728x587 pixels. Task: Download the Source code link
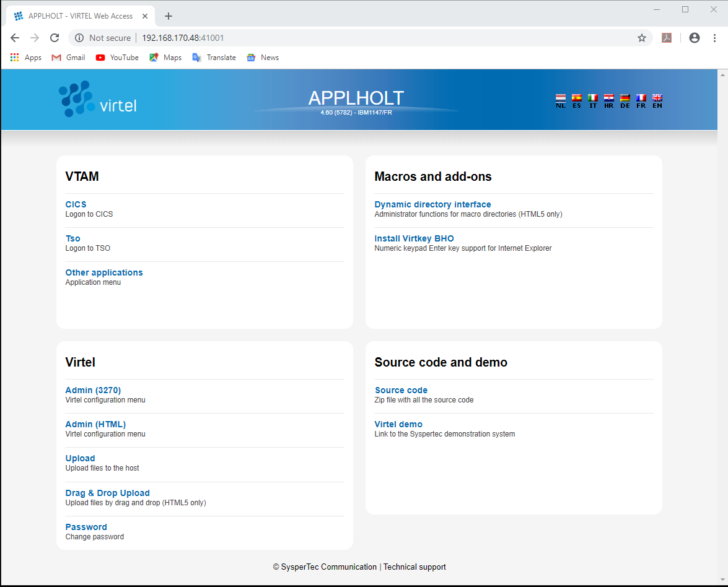point(401,390)
